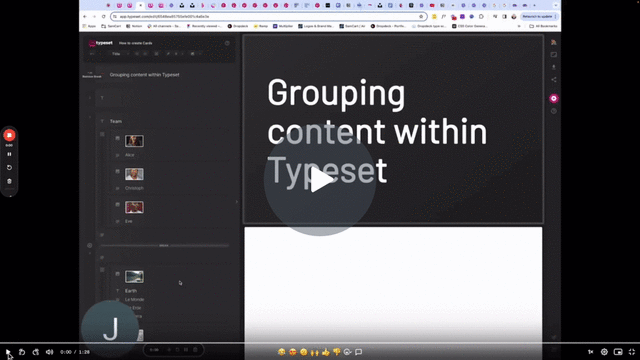
Task: Click Alice's photo thumbnail
Action: [134, 141]
